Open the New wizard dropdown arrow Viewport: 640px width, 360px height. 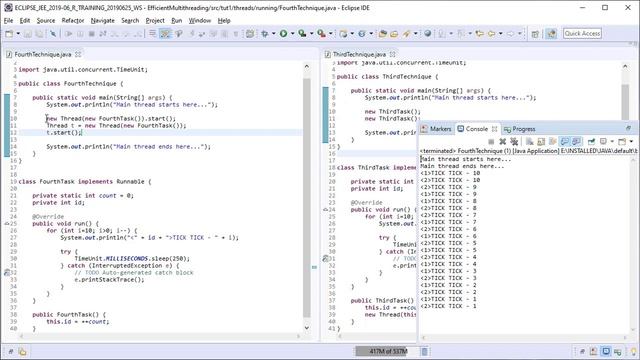coord(18,33)
